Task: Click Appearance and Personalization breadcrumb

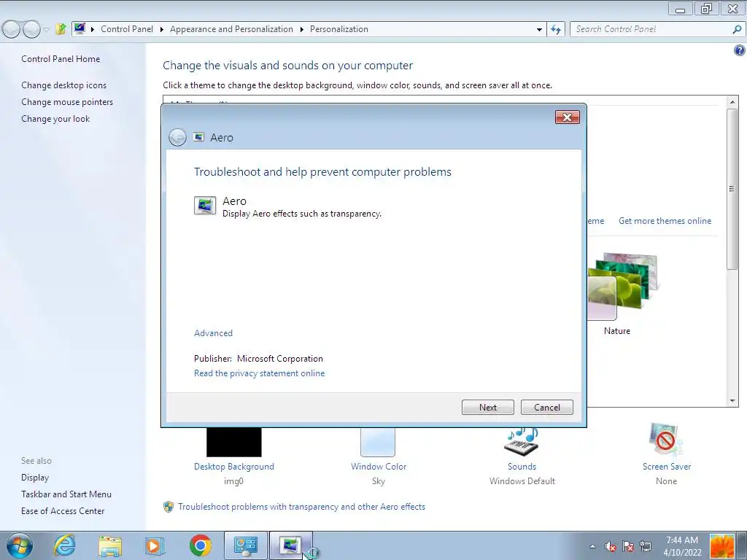Action: click(231, 29)
